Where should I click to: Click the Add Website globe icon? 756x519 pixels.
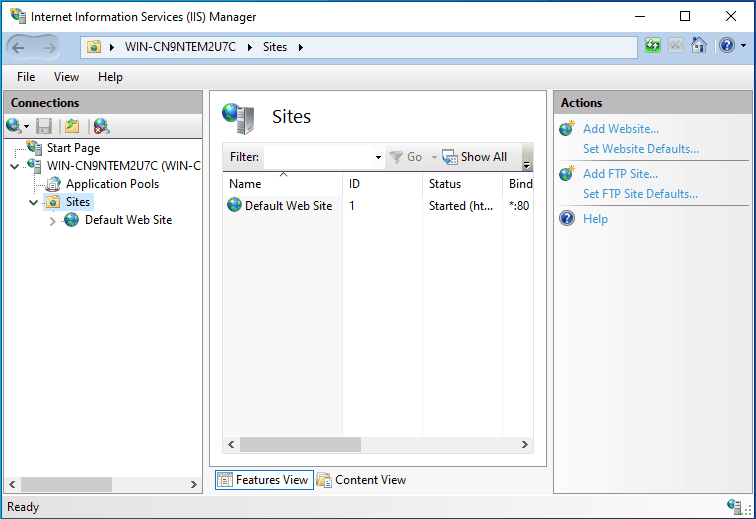[567, 129]
